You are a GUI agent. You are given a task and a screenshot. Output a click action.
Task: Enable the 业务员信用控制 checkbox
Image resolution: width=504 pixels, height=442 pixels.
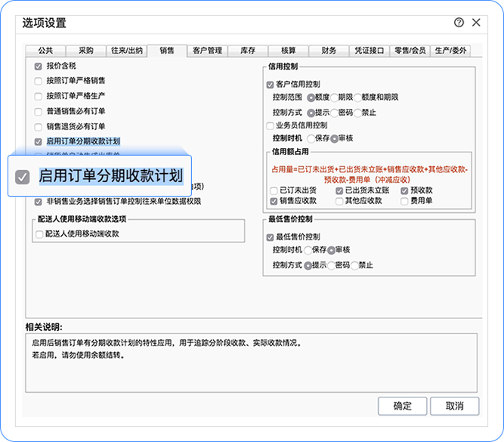point(270,125)
